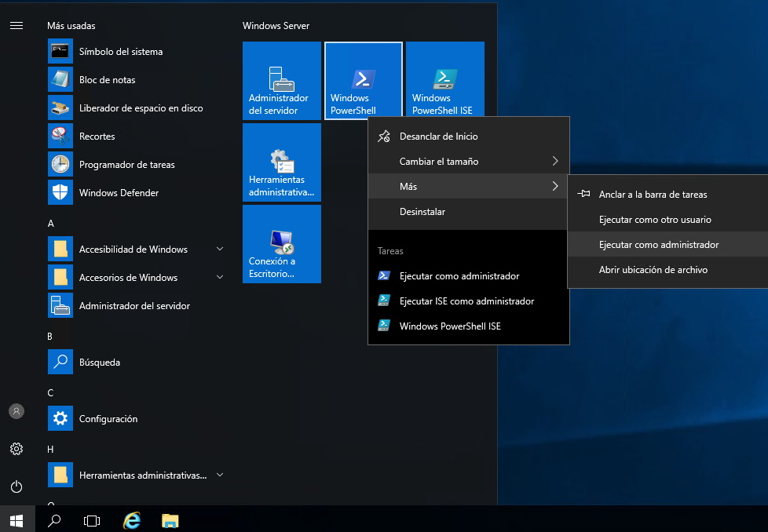Click the Windows Server group heading
This screenshot has height=532, width=768.
pyautogui.click(x=276, y=25)
